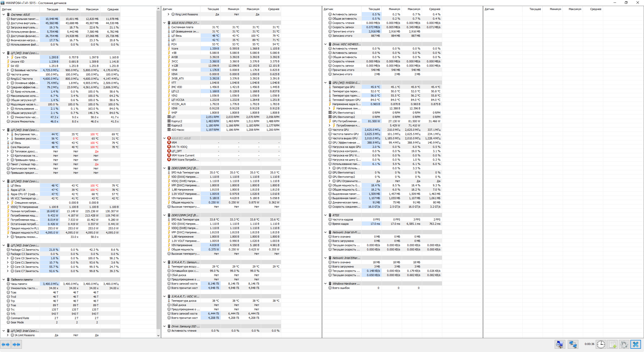This screenshot has width=644, height=352.
Task: Collapse the GPU [#0]: NVIDIA group
Action: pyautogui.click(x=326, y=83)
